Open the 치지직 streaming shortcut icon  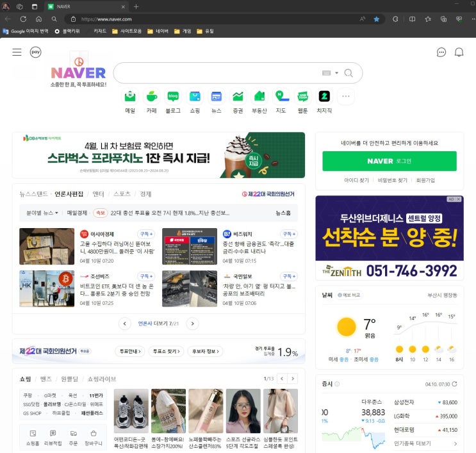[324, 97]
